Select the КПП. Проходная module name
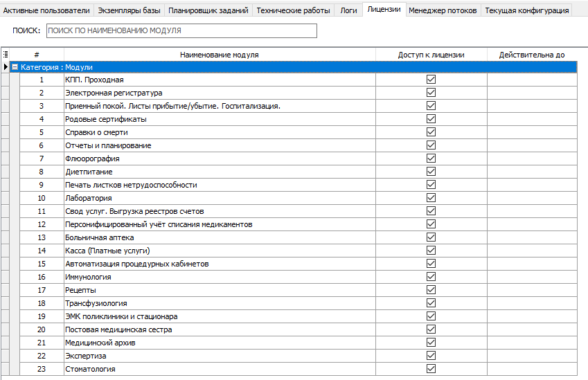The height and width of the screenshot is (380, 588). point(220,80)
